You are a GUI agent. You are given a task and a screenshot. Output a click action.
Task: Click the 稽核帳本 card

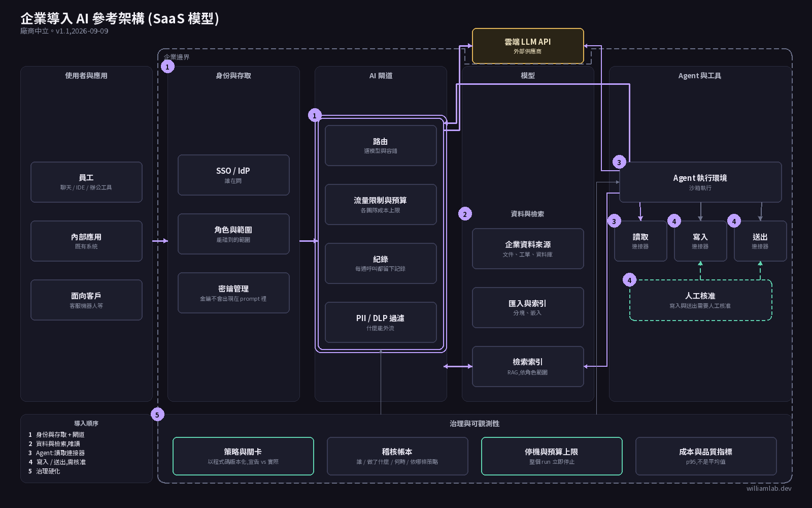(x=397, y=456)
